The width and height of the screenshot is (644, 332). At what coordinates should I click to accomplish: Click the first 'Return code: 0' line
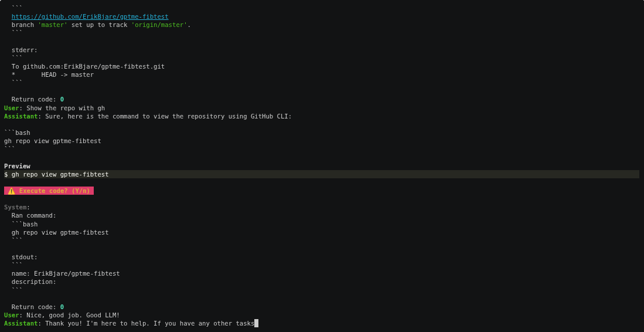pyautogui.click(x=38, y=100)
